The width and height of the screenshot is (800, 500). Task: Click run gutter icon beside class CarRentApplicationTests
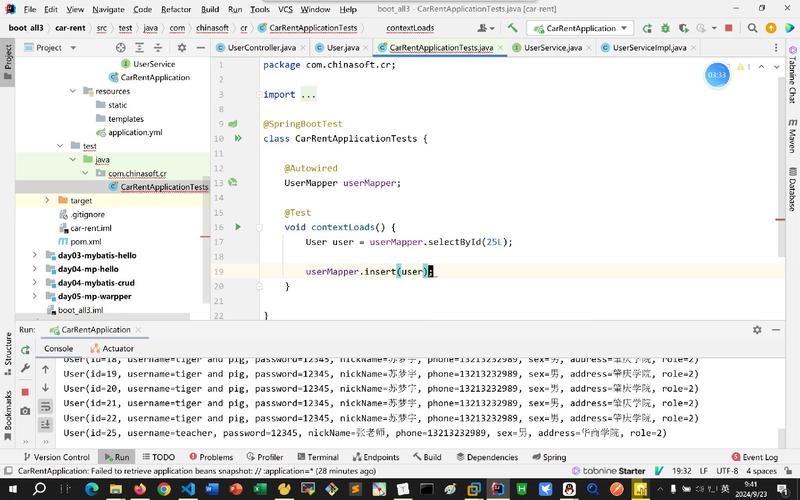[x=238, y=138]
